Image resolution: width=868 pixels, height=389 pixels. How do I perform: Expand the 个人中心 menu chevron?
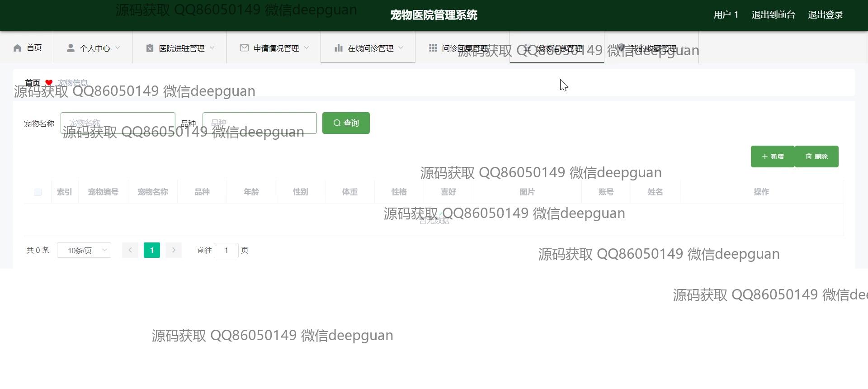[118, 48]
